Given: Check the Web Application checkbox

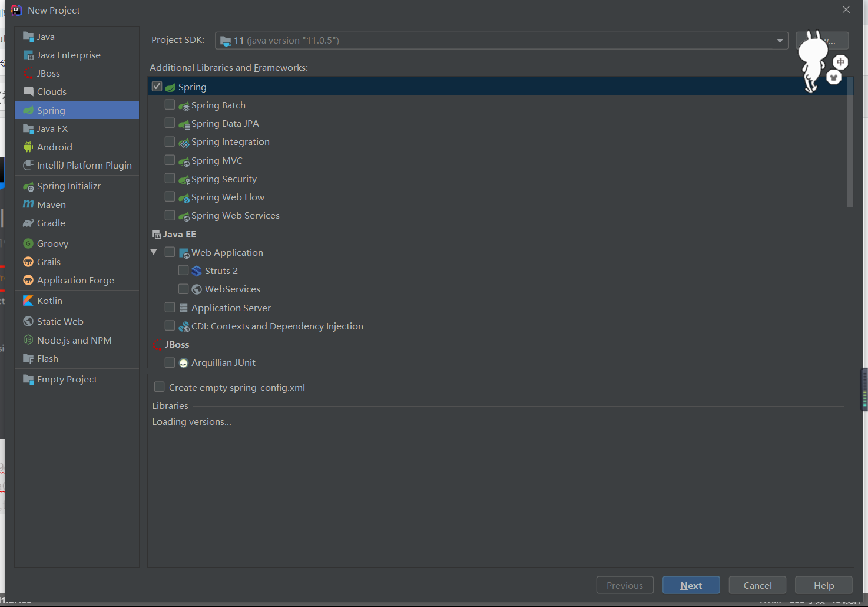Looking at the screenshot, I should [x=170, y=252].
